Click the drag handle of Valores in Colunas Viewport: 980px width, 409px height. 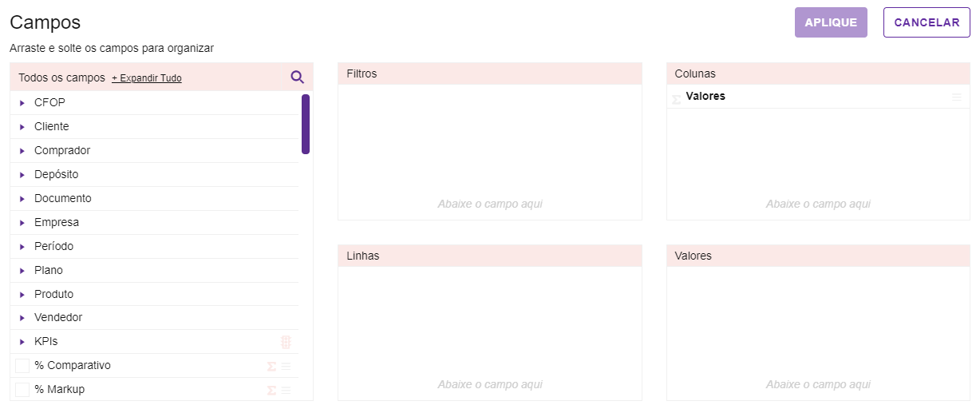click(x=956, y=97)
